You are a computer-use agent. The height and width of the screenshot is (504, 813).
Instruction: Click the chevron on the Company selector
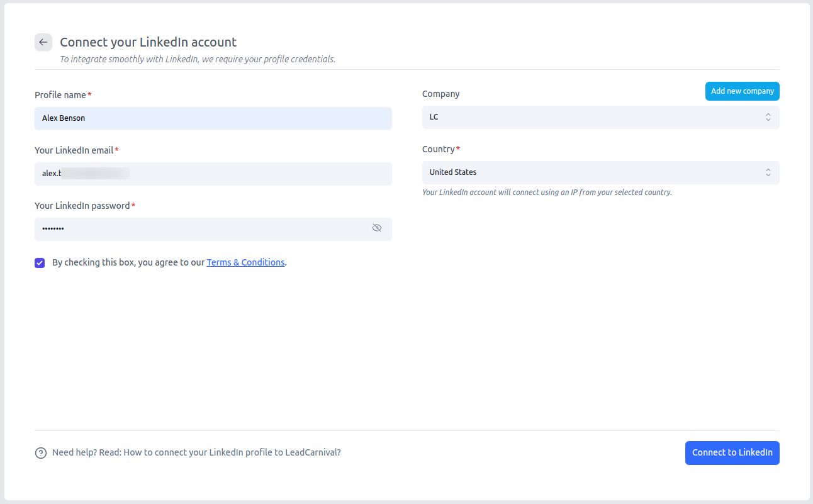coord(768,116)
